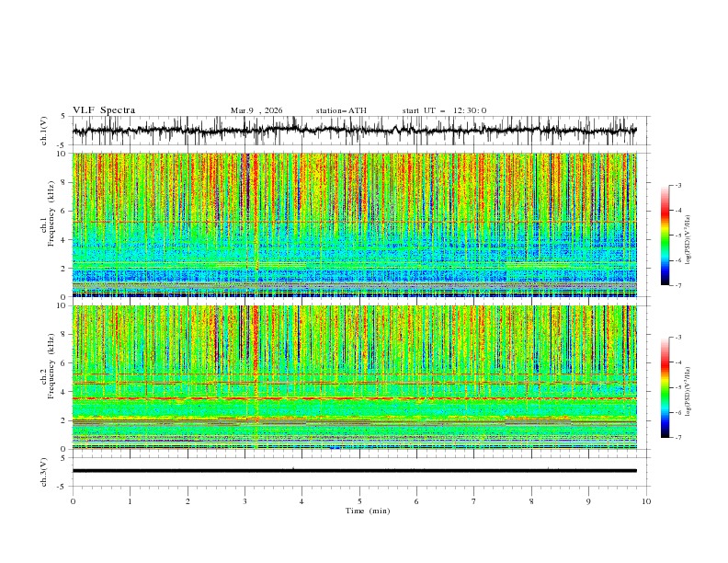Click the "ch.1(V)" waveform axis label

point(44,131)
